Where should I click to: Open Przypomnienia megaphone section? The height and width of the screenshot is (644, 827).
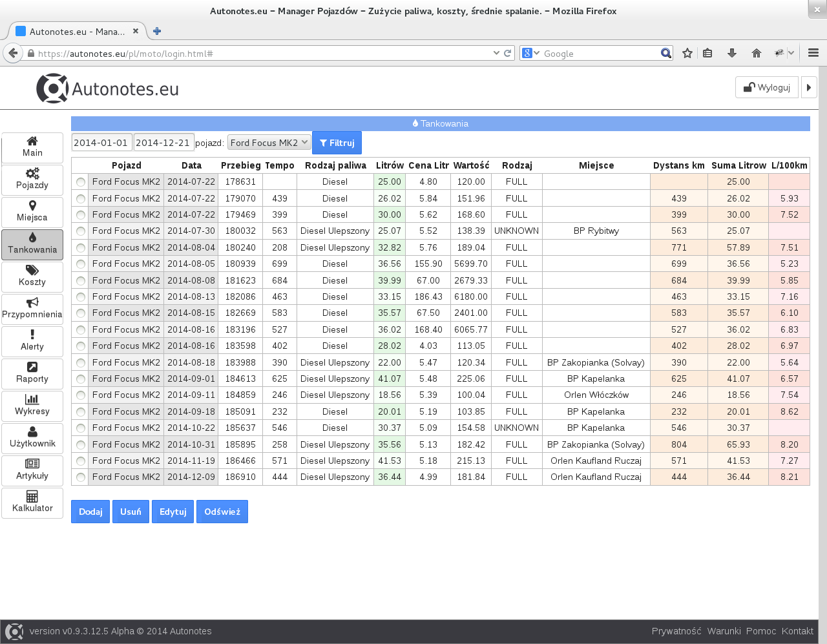32,309
